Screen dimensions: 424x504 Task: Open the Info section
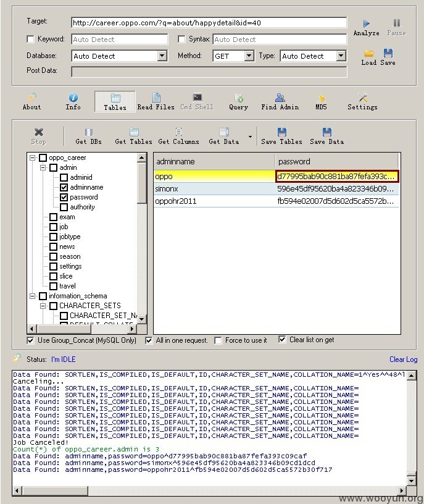73,102
